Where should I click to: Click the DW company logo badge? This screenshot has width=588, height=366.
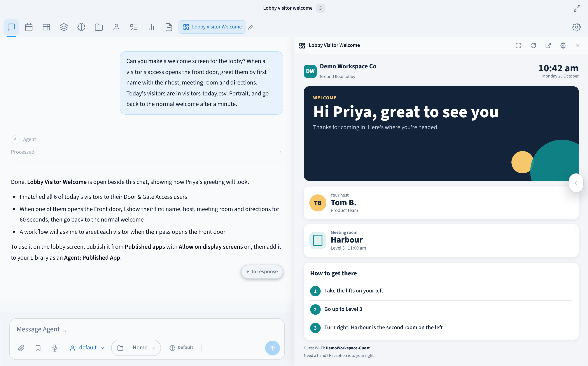[310, 71]
